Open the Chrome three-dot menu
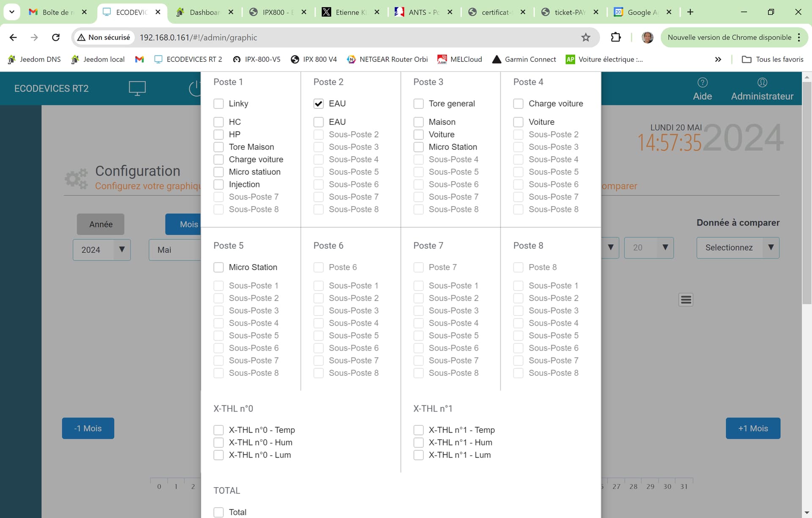This screenshot has width=812, height=518. (799, 37)
